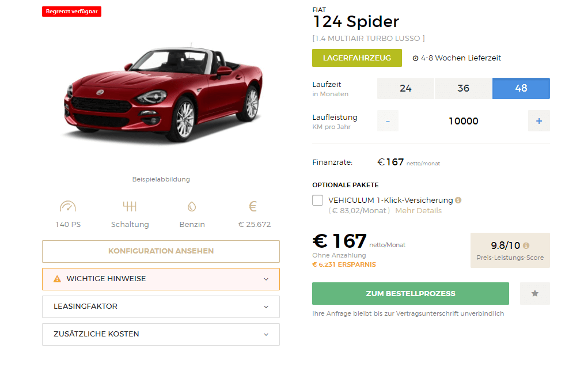Click the gearshift Schaltung icon
Screen dimensions: 588x367
click(130, 206)
